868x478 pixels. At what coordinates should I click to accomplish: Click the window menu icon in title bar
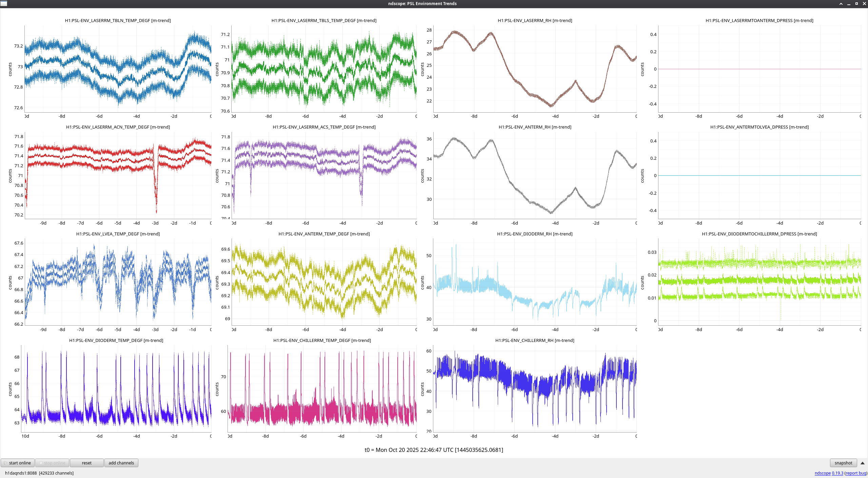(4, 3)
